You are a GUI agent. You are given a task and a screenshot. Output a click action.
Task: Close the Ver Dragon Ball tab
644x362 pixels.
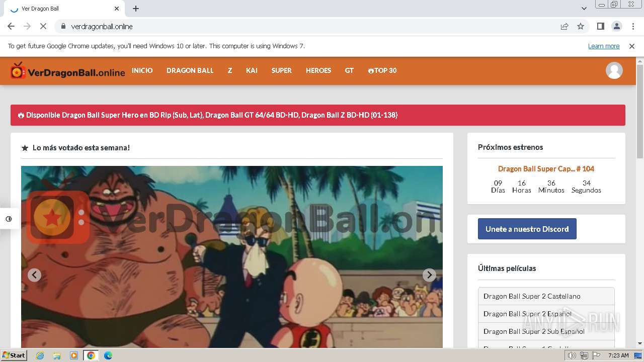pyautogui.click(x=117, y=9)
